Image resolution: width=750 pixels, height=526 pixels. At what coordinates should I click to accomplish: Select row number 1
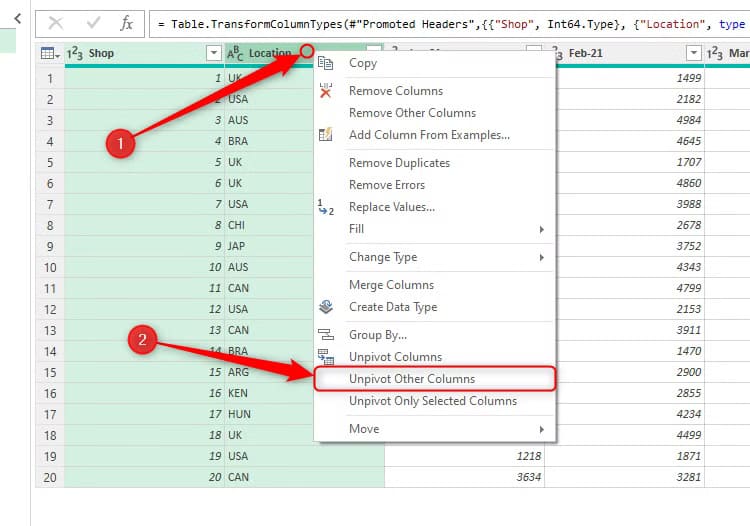point(50,78)
